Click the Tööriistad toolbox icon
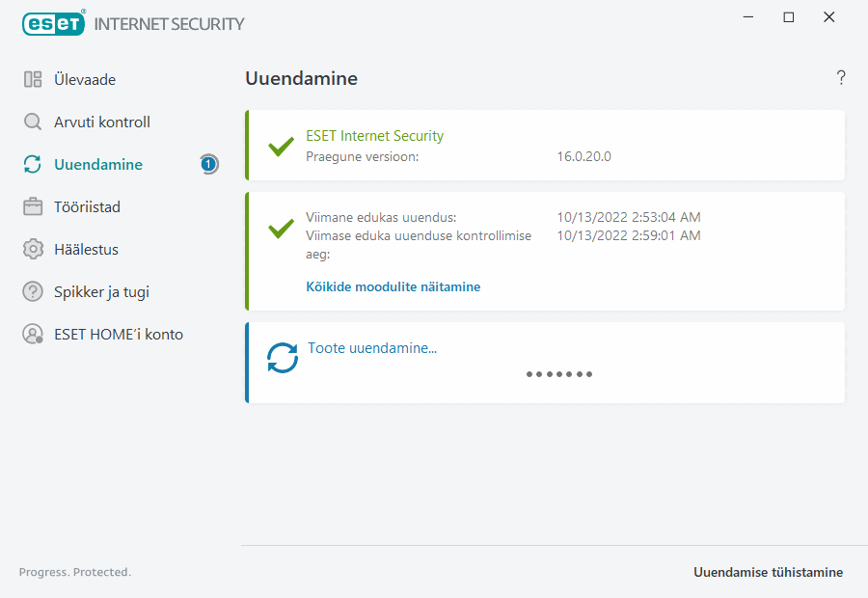The width and height of the screenshot is (868, 598). pos(33,207)
